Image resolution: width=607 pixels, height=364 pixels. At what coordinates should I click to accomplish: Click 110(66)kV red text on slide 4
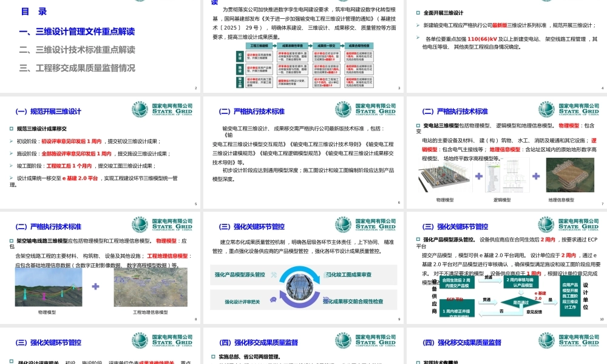482,39
